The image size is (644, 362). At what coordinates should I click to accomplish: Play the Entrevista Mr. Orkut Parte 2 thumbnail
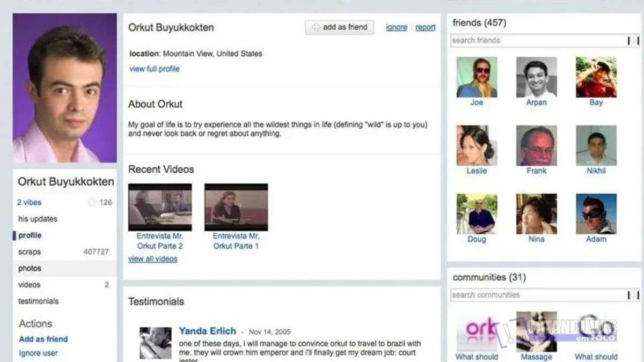pos(160,208)
